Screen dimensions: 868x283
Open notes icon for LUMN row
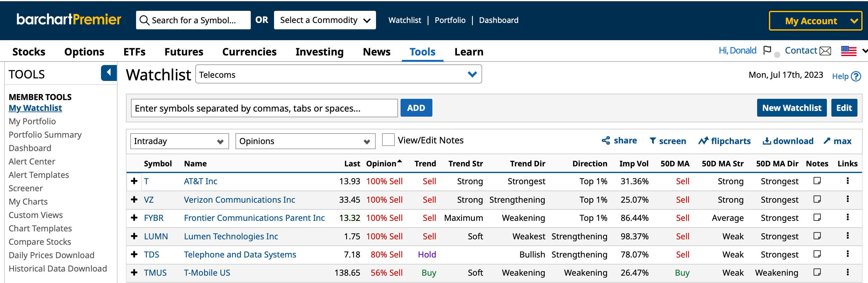[x=817, y=236]
